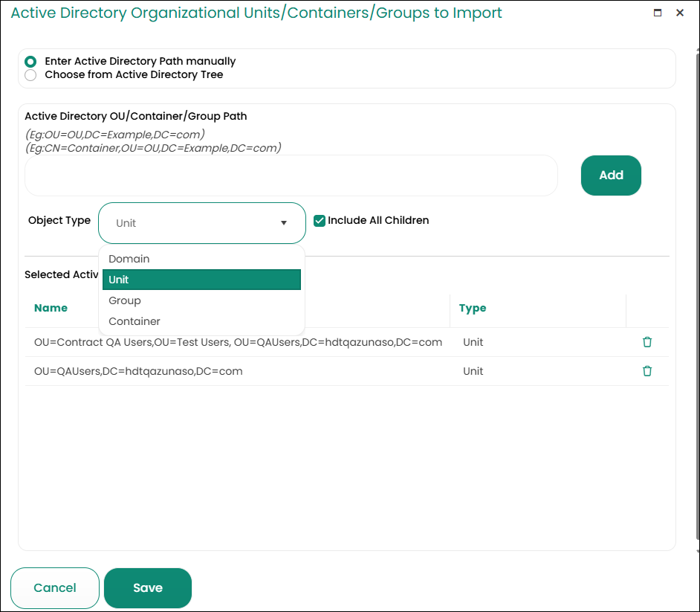Choose Domain from Object Type list
Image resolution: width=700 pixels, height=612 pixels.
click(129, 259)
